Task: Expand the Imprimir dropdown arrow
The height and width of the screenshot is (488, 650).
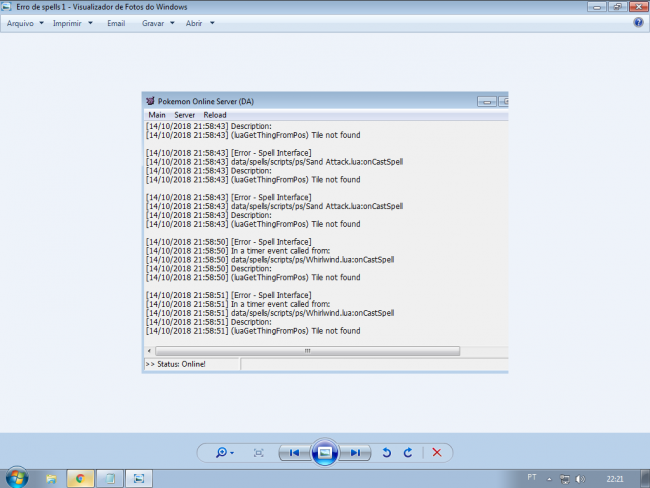Action: (90, 23)
